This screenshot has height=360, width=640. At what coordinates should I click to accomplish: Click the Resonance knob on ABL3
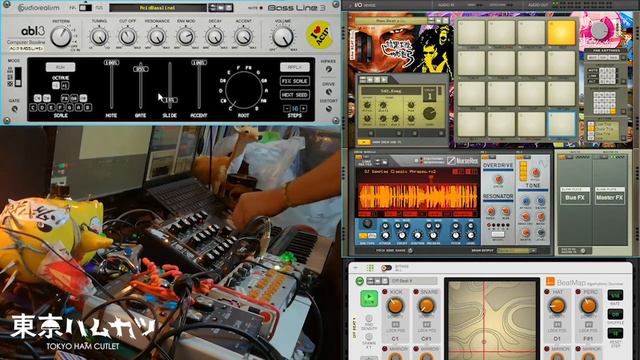[157, 37]
